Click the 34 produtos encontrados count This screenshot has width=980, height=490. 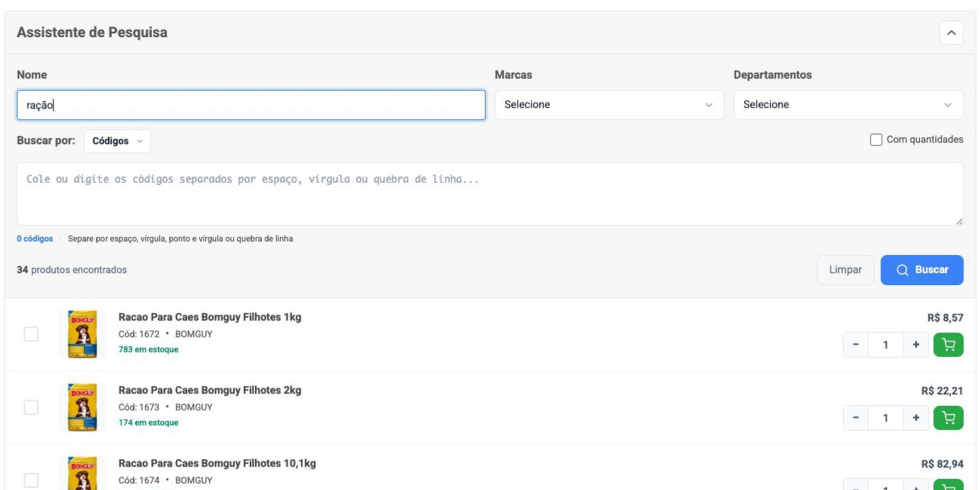72,270
